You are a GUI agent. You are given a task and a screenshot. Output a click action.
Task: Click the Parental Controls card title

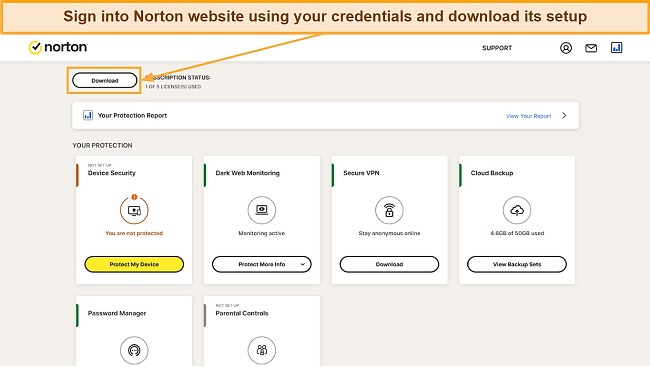(x=242, y=313)
